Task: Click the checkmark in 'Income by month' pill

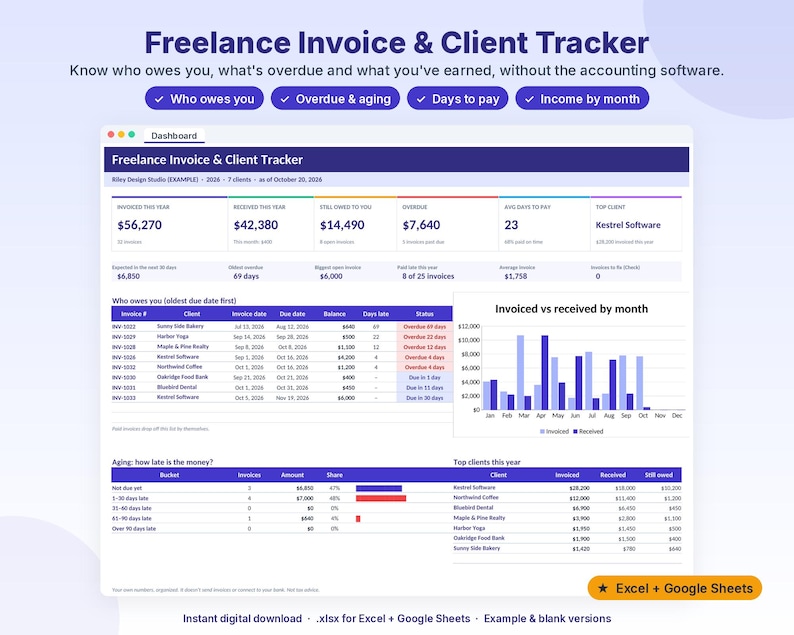Action: pos(530,99)
